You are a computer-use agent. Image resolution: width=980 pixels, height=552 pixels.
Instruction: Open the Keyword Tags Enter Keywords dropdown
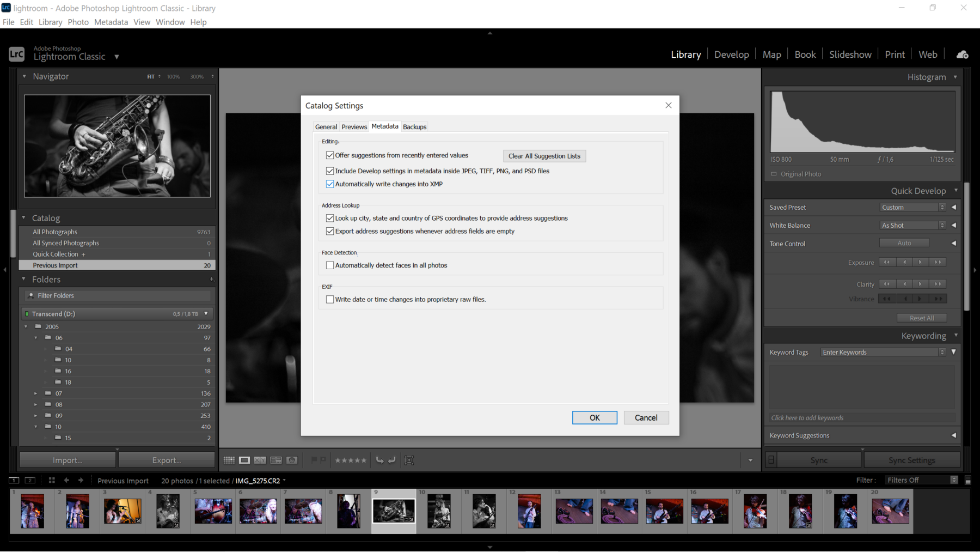[883, 352]
